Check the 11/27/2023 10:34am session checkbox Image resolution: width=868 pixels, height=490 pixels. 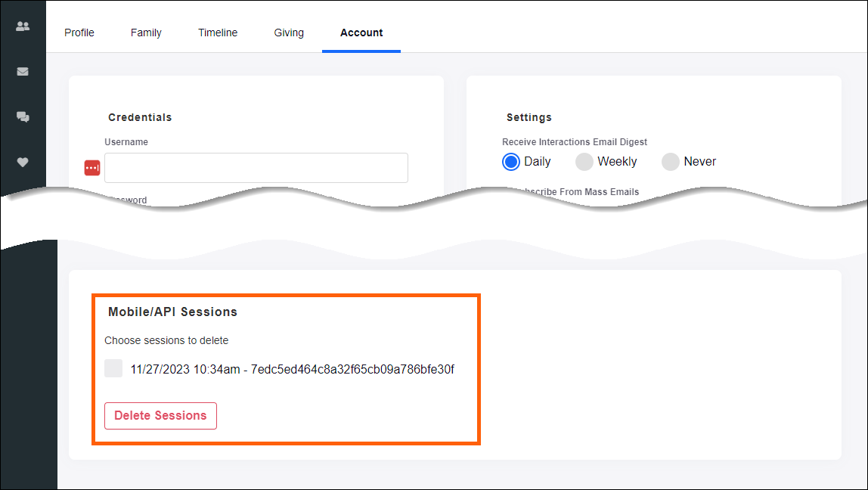coord(113,368)
